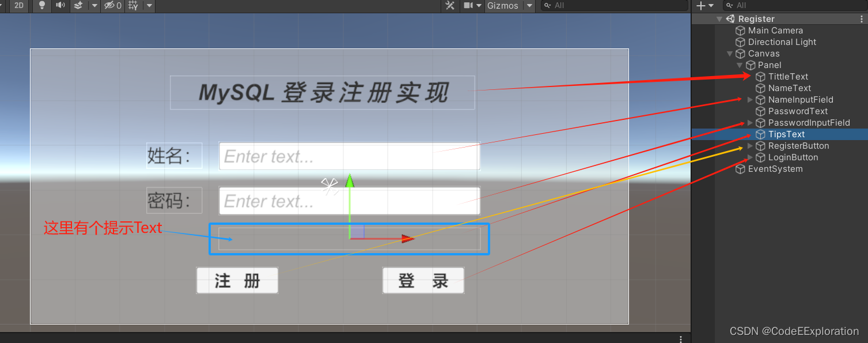Image resolution: width=868 pixels, height=343 pixels.
Task: Select the 注册 button in the scene
Action: [237, 280]
